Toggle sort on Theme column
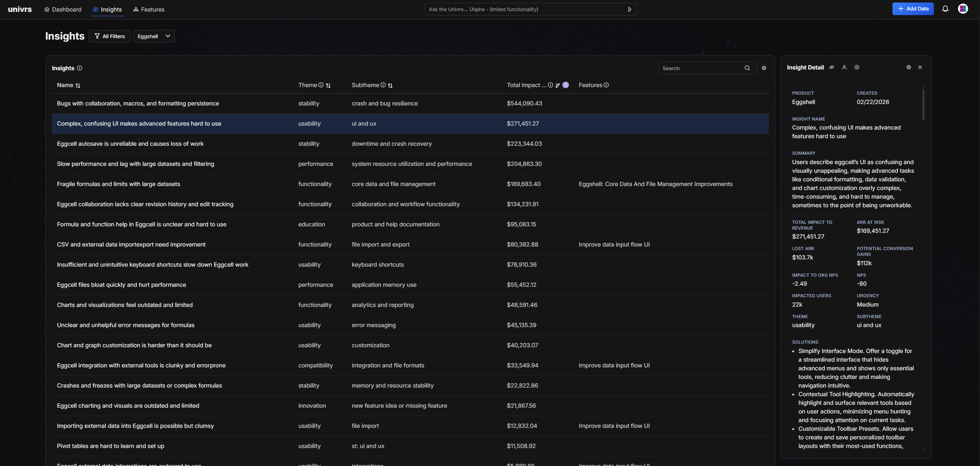 pos(328,86)
